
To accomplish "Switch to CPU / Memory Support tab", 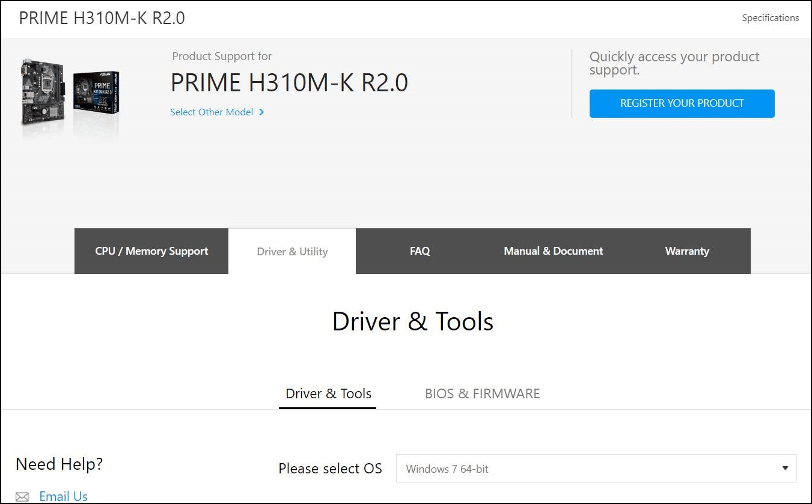I will [x=151, y=251].
